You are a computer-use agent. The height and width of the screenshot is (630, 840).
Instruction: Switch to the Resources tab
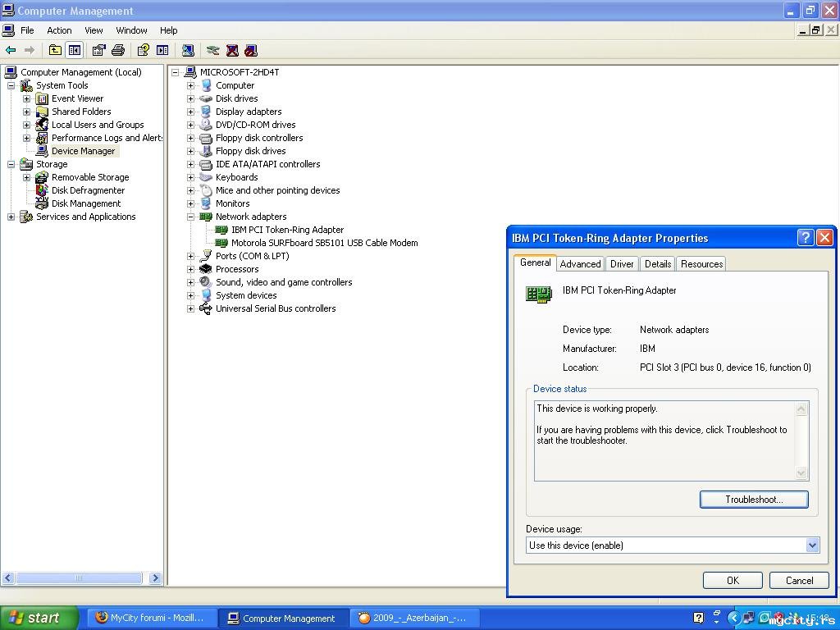[702, 264]
